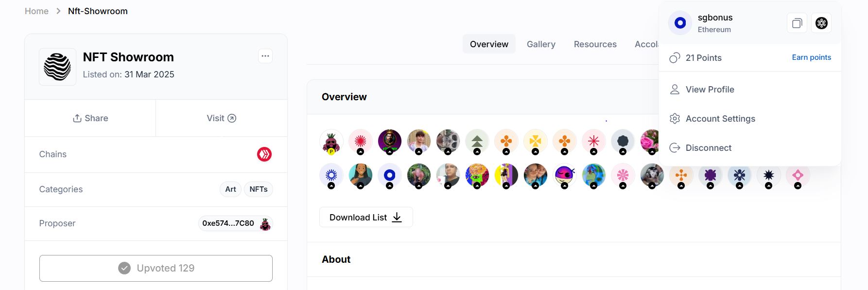Click the checkmark icon beside Upvoted 129
This screenshot has height=290, width=868.
124,268
